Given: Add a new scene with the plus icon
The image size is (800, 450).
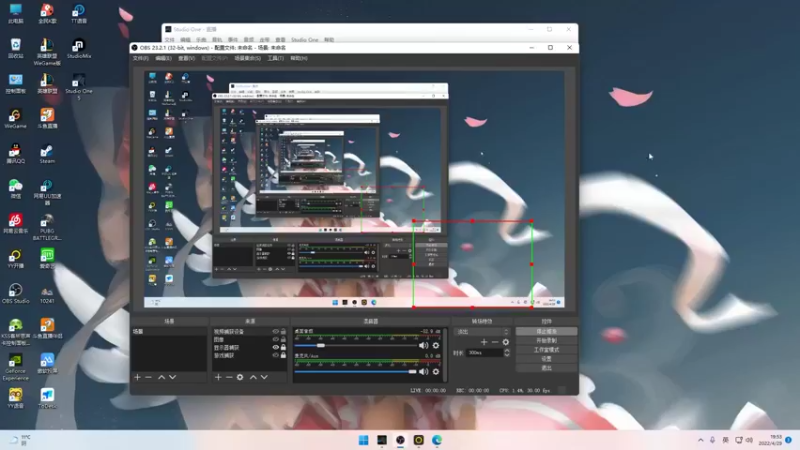Looking at the screenshot, I should 137,377.
